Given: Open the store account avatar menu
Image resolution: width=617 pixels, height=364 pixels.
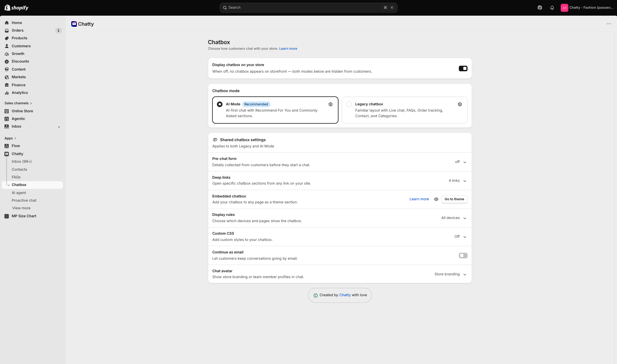Looking at the screenshot, I should point(564,8).
